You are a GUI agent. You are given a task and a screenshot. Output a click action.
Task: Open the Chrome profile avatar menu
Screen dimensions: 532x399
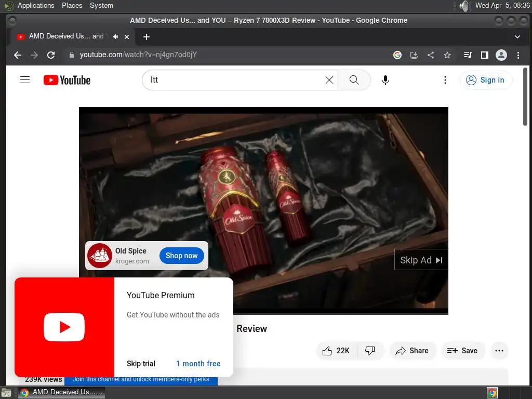tap(501, 55)
